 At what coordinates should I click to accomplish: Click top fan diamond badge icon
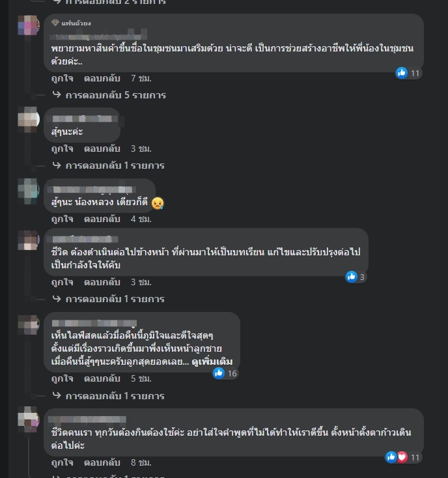tap(55, 23)
